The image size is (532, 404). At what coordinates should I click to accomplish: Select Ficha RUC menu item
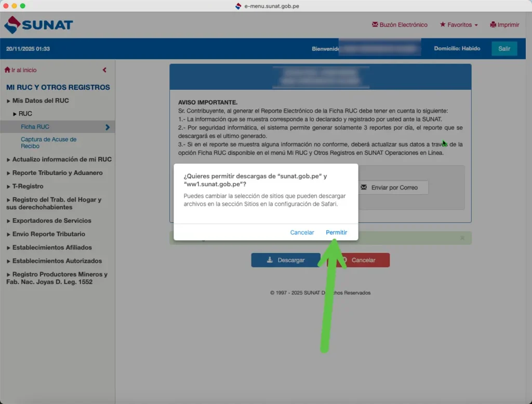click(x=35, y=127)
